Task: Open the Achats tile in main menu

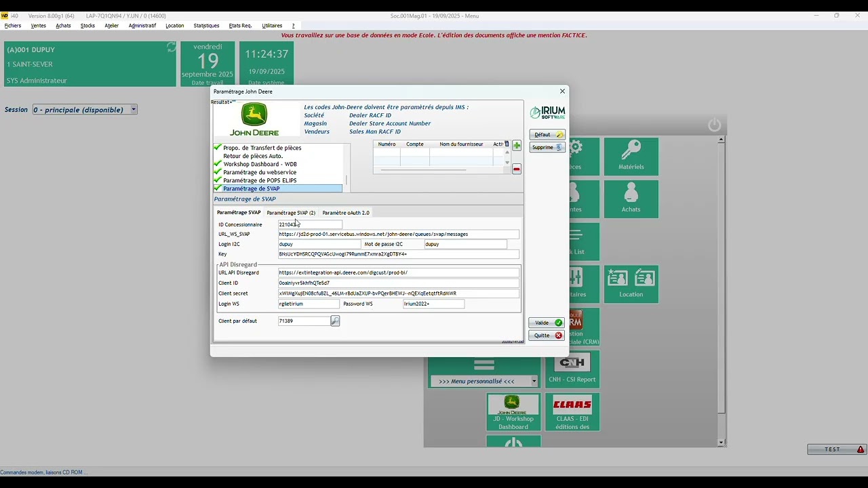Action: [631, 199]
